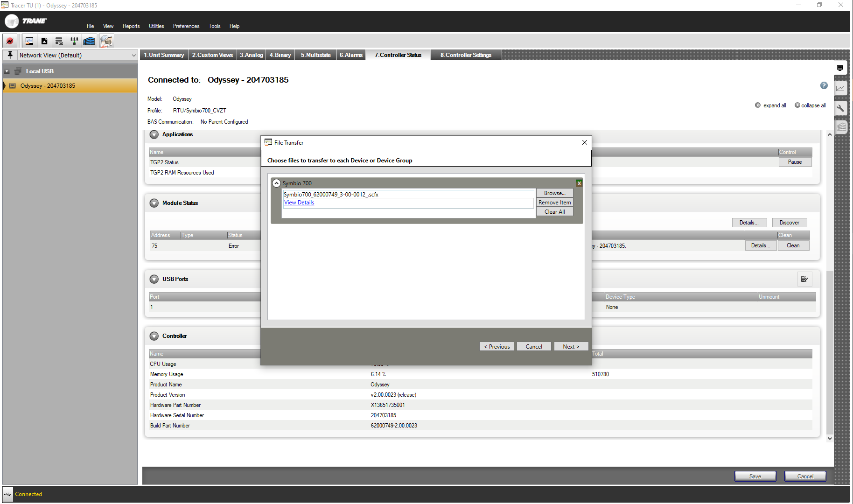Click the stacked bars toolbar icon

[x=59, y=41]
